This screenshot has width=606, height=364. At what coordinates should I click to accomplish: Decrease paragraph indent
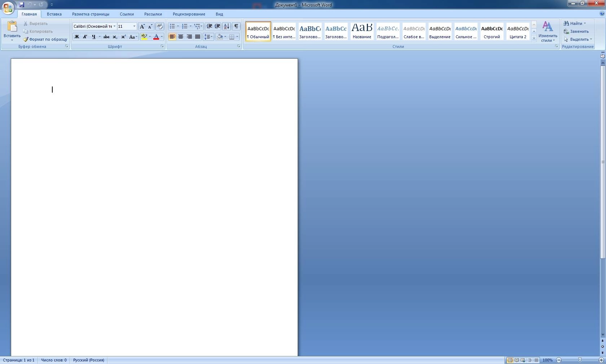click(209, 26)
